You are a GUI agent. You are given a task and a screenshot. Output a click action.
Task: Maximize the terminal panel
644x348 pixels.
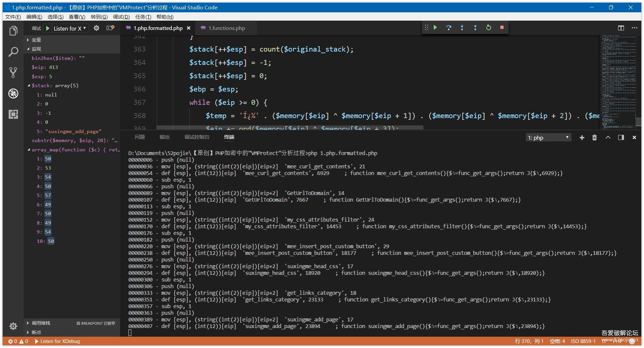pos(608,137)
